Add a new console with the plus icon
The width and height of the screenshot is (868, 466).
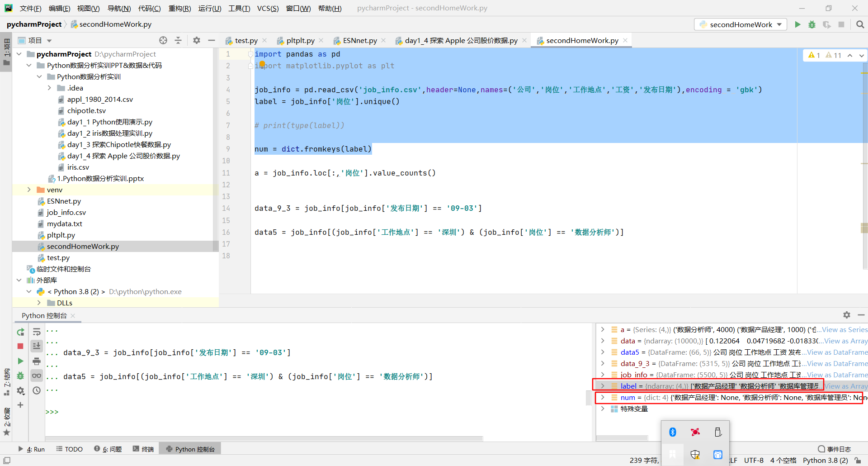tap(20, 405)
